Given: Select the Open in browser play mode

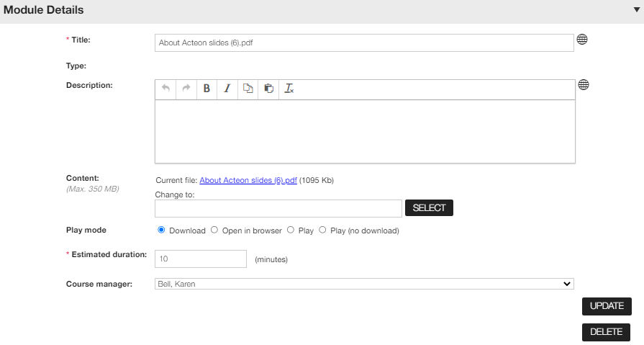Looking at the screenshot, I should (x=214, y=230).
